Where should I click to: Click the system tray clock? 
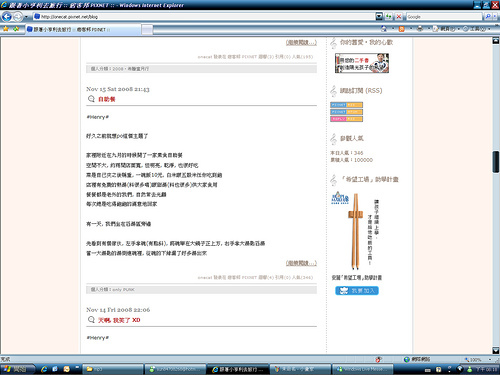pos(487,369)
